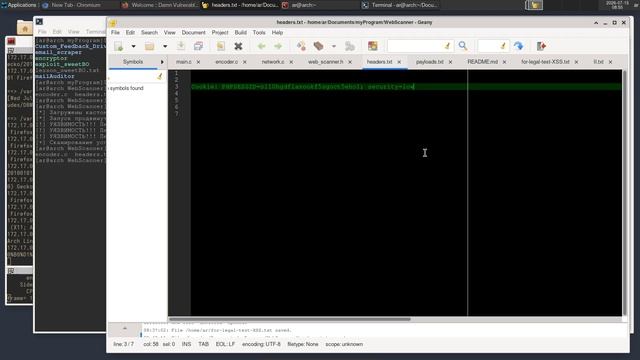Screen dimensions: 640x360
Task: Find text using the magnifier icon
Action: pos(463,46)
